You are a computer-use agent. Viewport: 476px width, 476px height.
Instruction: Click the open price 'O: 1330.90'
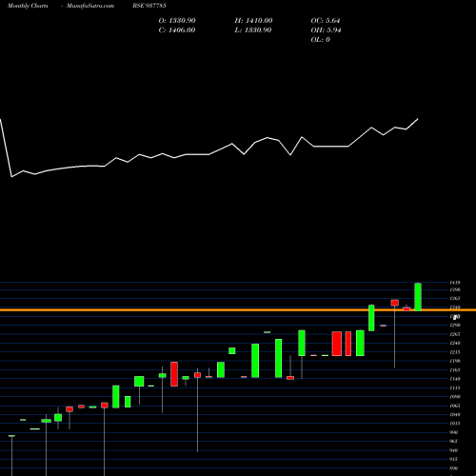(x=177, y=21)
